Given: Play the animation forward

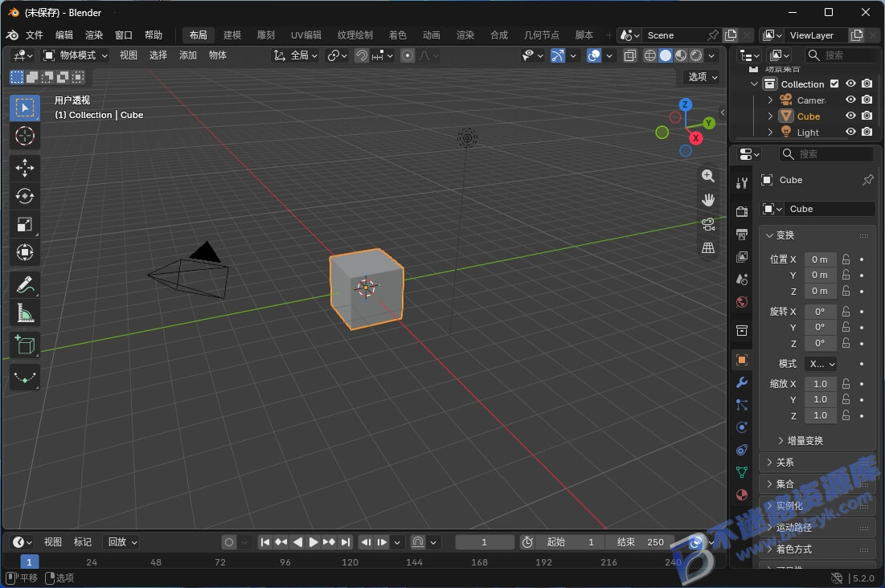Looking at the screenshot, I should tap(313, 542).
